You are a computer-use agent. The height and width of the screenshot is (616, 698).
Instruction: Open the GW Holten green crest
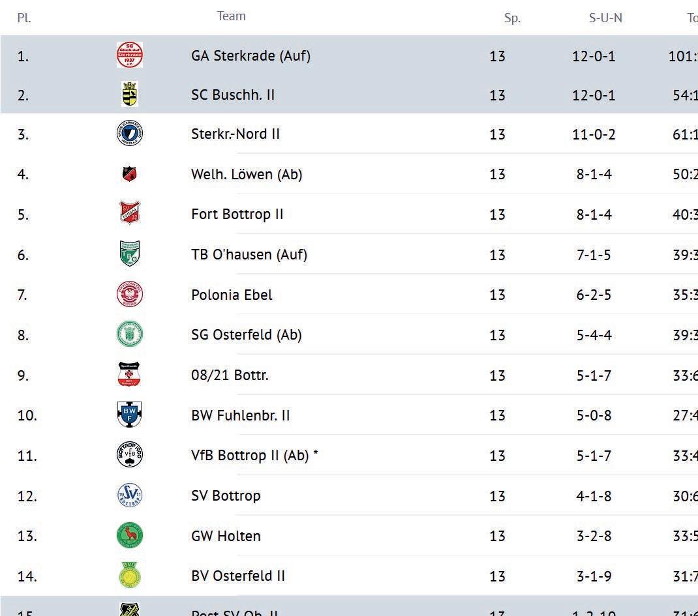click(x=129, y=536)
